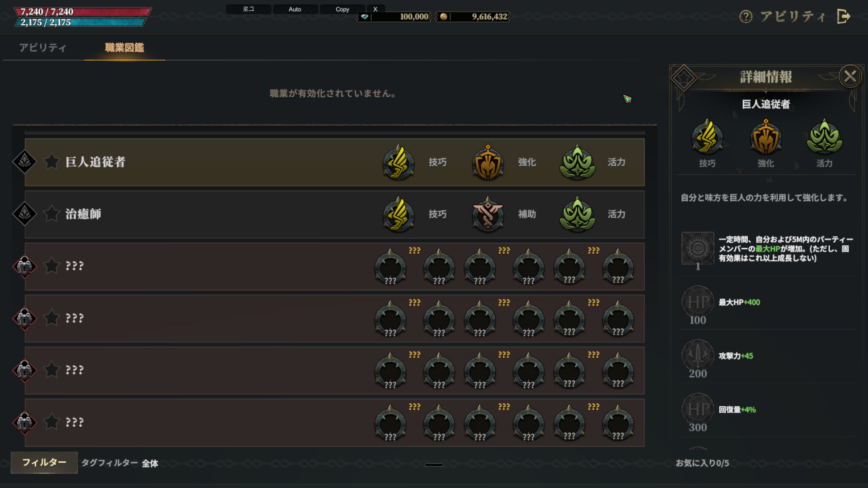Toggle favorite star for 巨人追従者
The height and width of the screenshot is (488, 868).
52,161
